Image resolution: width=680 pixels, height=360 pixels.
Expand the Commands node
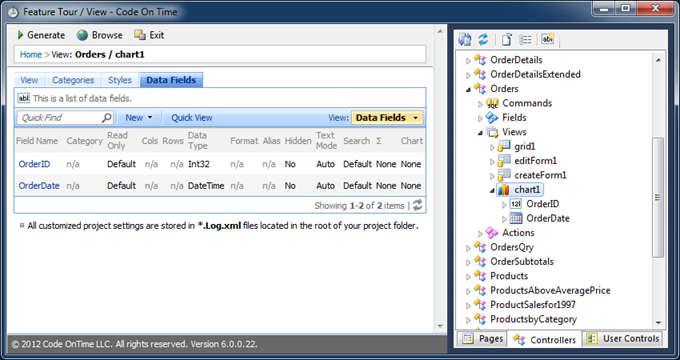pyautogui.click(x=480, y=104)
